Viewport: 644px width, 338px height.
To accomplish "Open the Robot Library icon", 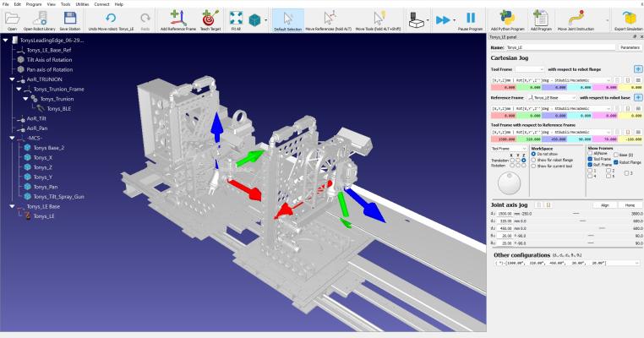I will coord(40,19).
